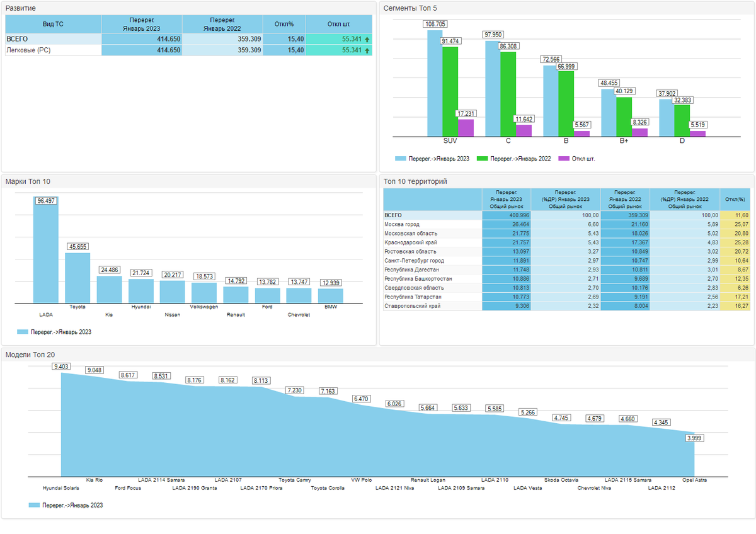Click the 414.650 cell in the Легковые (РС) row
This screenshot has width=756, height=534.
pos(142,50)
